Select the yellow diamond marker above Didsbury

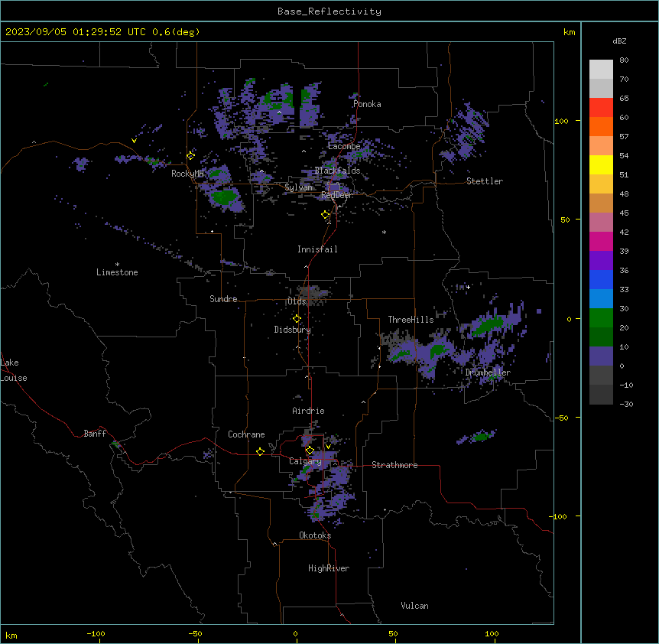(297, 319)
